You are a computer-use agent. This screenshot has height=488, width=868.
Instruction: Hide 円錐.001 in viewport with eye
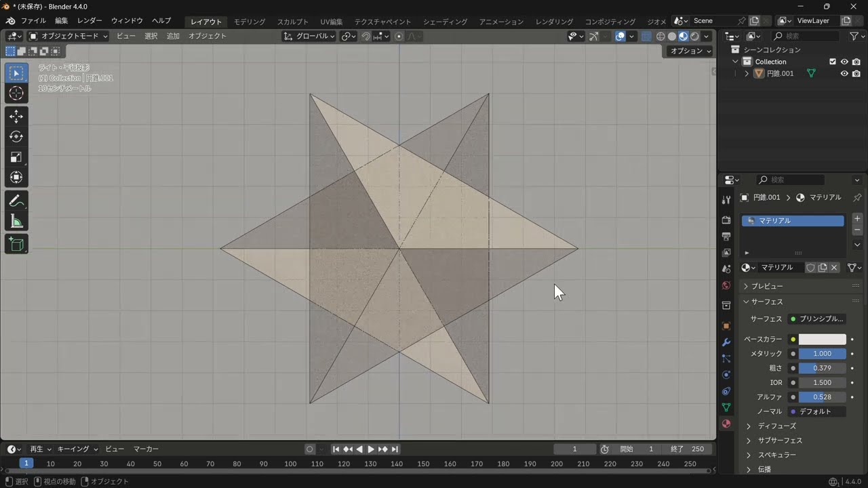(844, 73)
